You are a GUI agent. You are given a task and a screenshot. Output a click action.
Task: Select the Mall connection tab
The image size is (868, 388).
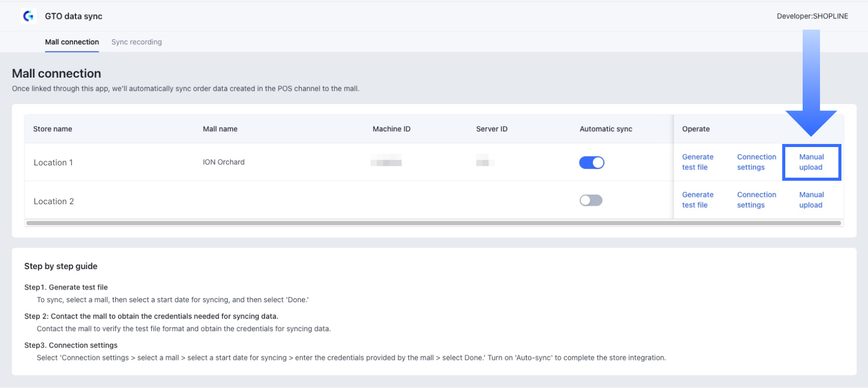(x=72, y=42)
